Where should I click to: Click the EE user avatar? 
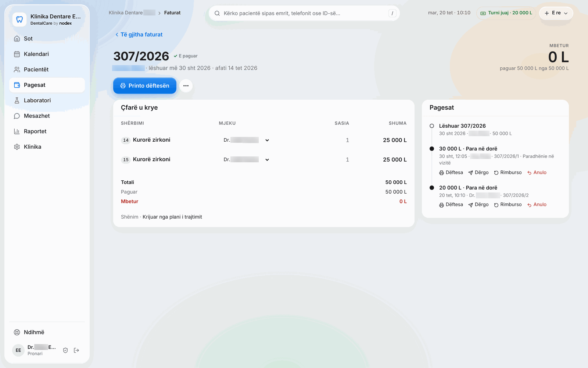(x=18, y=350)
